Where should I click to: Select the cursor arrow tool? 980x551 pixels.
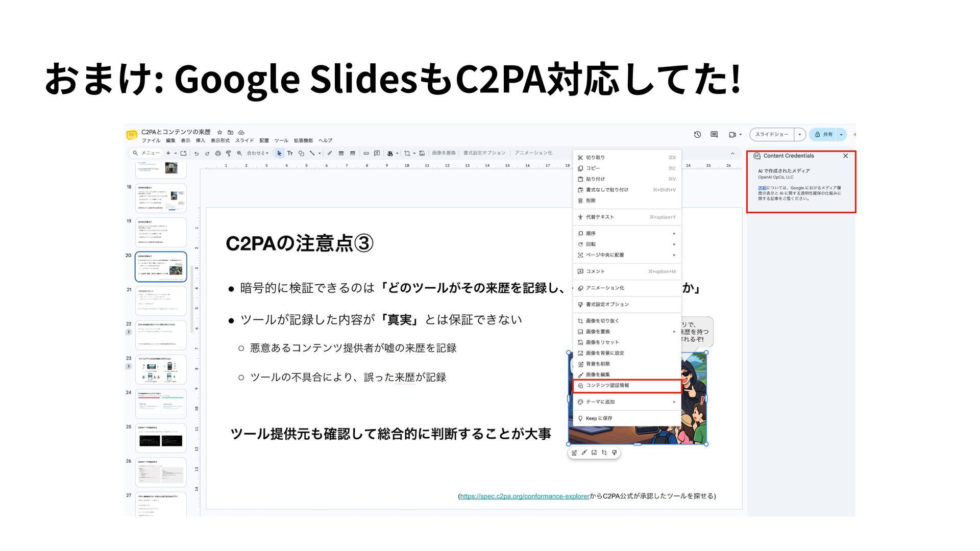pyautogui.click(x=279, y=153)
